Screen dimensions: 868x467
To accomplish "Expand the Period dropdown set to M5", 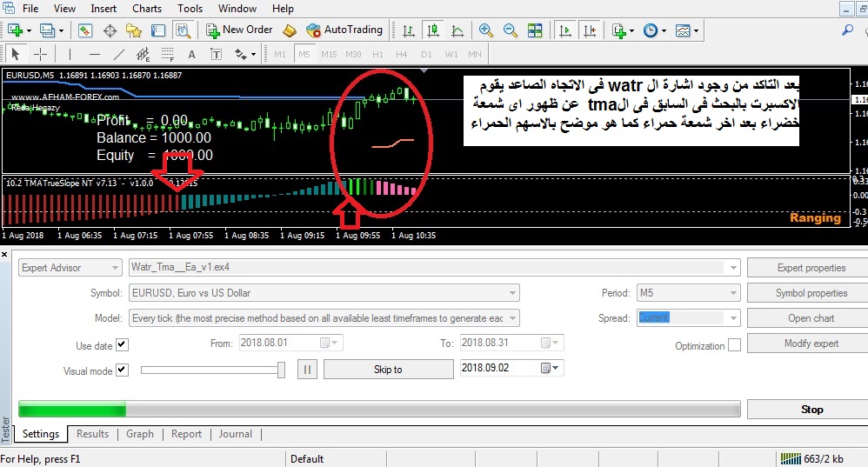I will click(733, 293).
